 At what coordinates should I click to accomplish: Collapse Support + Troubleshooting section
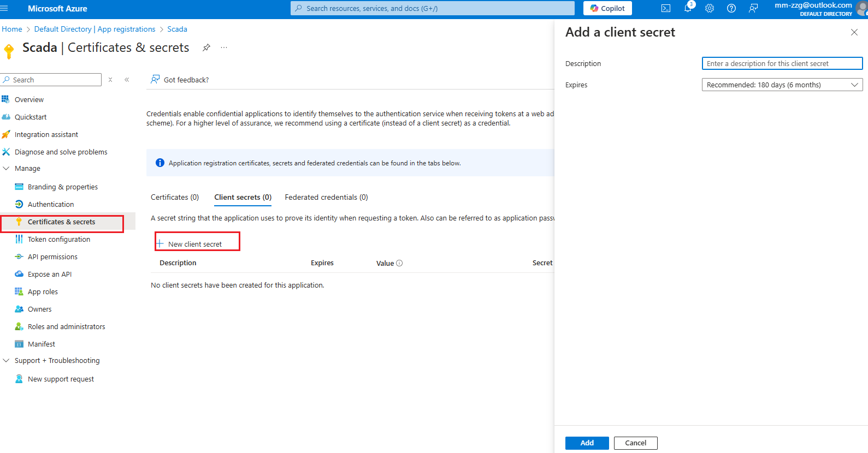pyautogui.click(x=7, y=361)
